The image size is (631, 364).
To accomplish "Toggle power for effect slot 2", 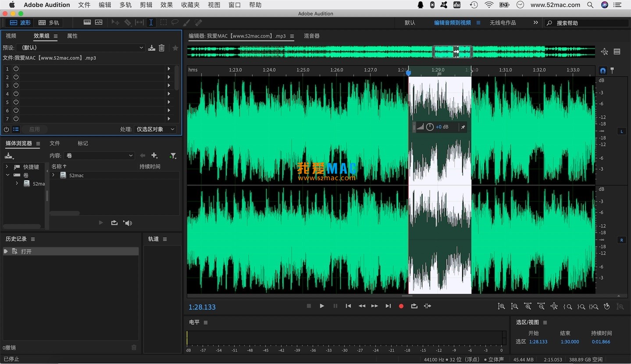I will (16, 77).
